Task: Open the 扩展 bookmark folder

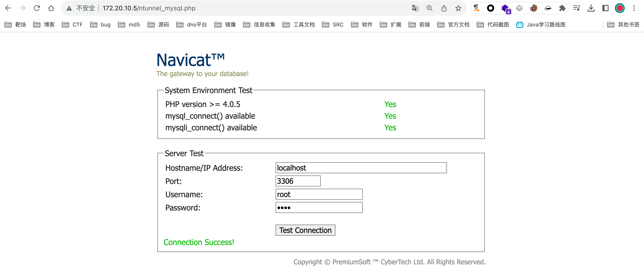Action: [x=391, y=24]
